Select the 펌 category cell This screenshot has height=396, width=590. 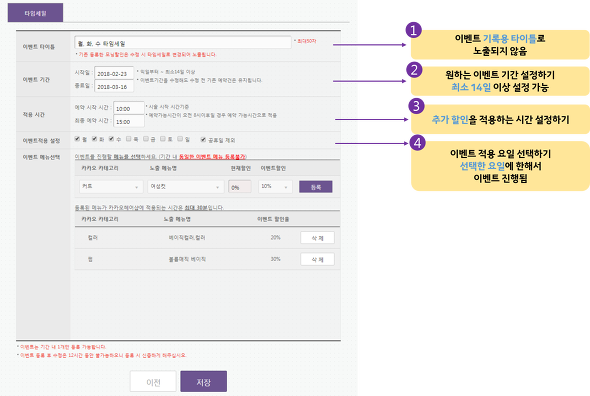[90, 259]
